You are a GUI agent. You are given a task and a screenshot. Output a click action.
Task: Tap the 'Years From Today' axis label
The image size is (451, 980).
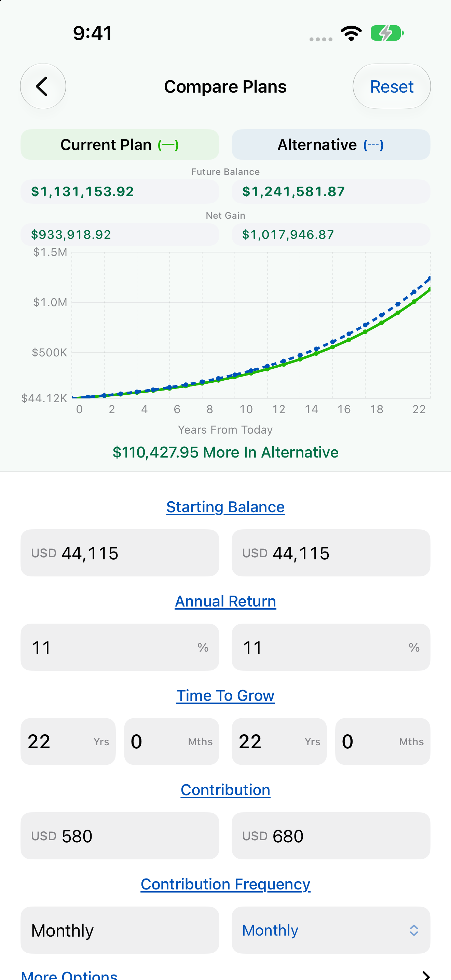225,430
